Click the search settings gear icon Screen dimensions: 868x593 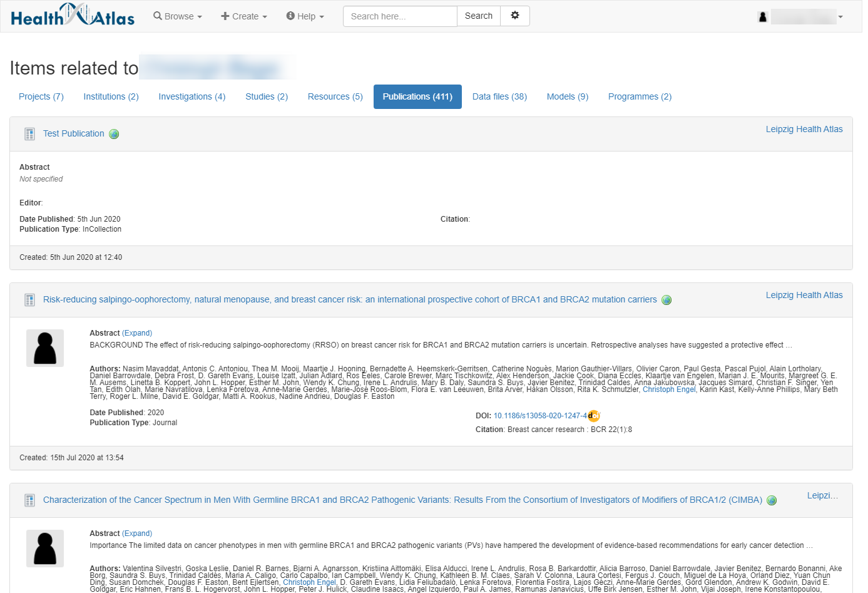(x=514, y=16)
